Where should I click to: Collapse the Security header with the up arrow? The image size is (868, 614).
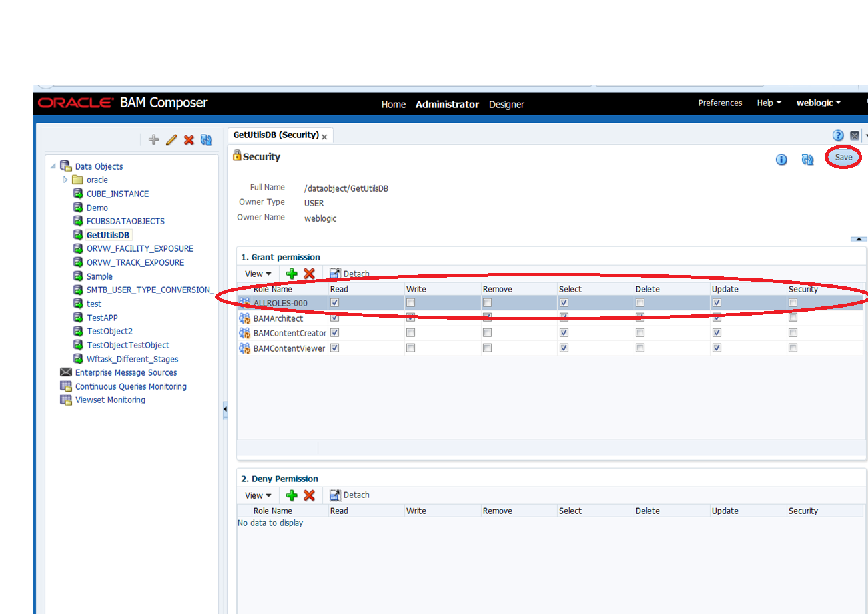point(859,238)
